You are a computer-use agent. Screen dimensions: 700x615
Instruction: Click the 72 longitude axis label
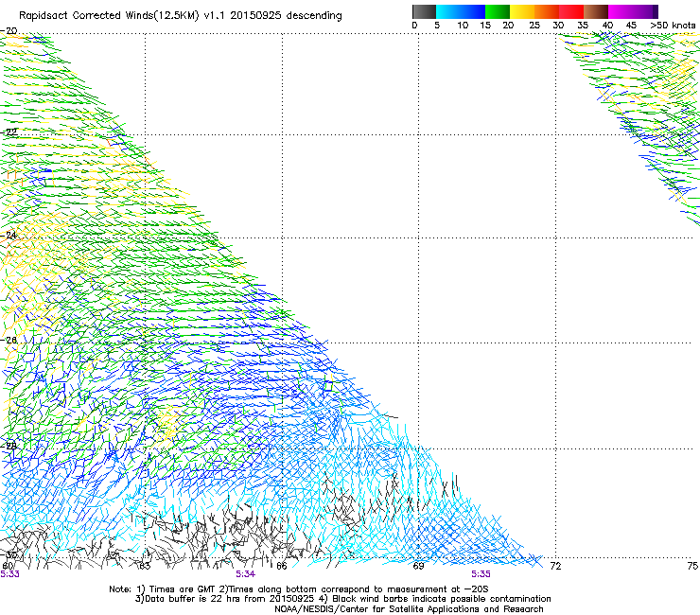[555, 567]
